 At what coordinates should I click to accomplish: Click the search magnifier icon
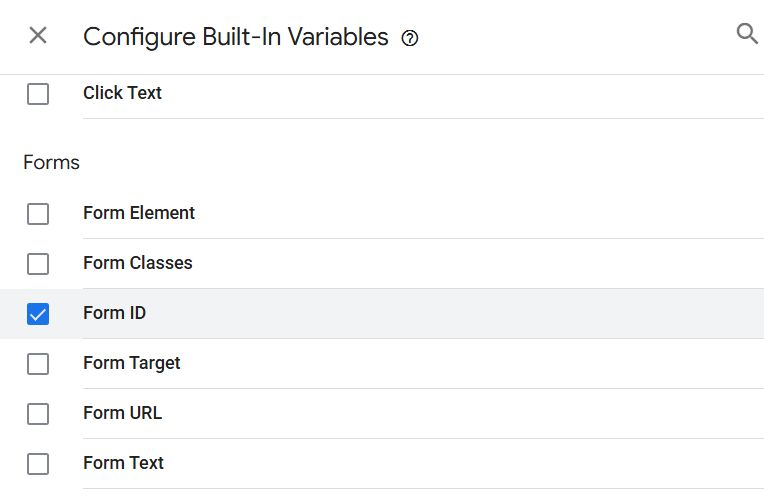(746, 34)
